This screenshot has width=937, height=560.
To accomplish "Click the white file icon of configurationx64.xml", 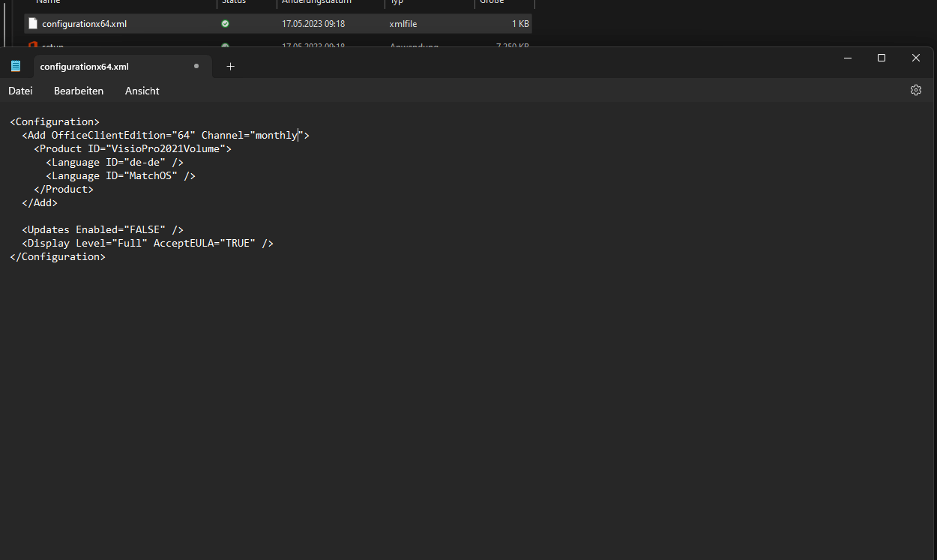I will click(32, 23).
